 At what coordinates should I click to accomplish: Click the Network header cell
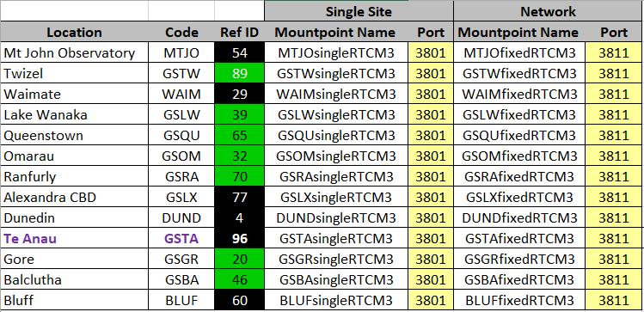[548, 11]
